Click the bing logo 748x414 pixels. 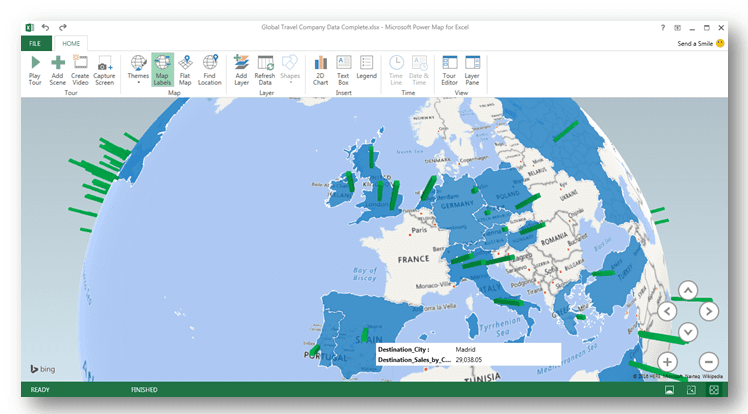pos(43,369)
